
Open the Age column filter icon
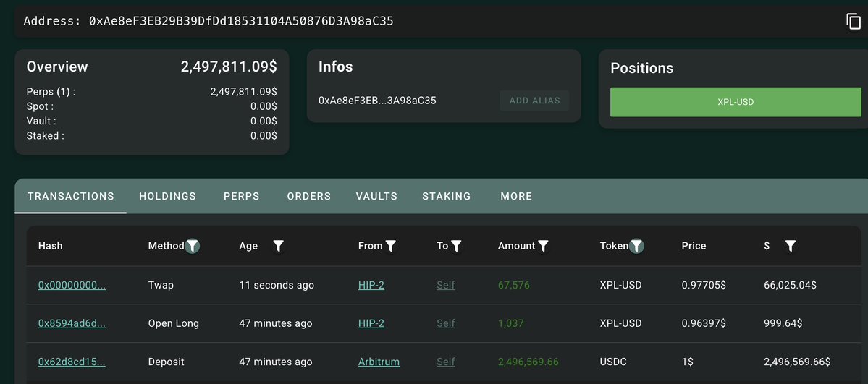click(279, 246)
